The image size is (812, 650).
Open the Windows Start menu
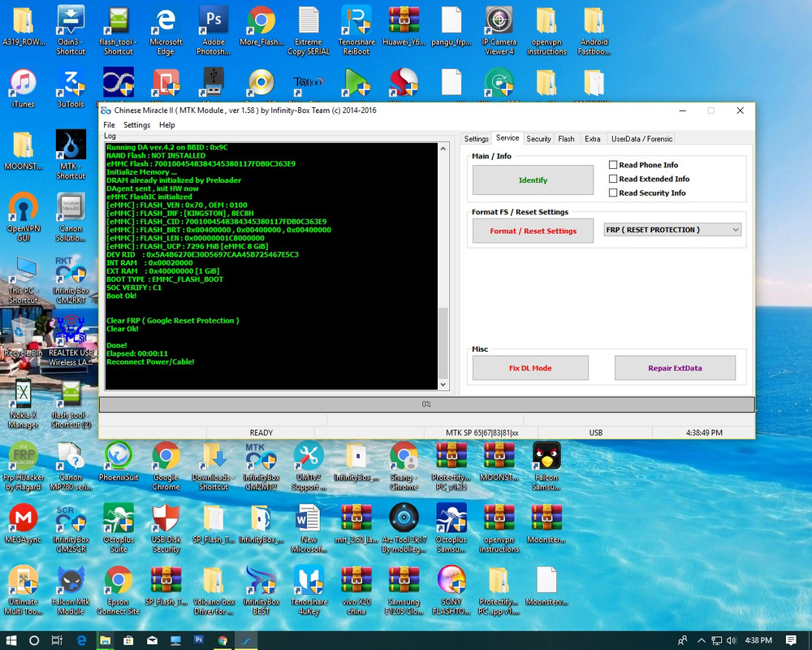[x=11, y=640]
